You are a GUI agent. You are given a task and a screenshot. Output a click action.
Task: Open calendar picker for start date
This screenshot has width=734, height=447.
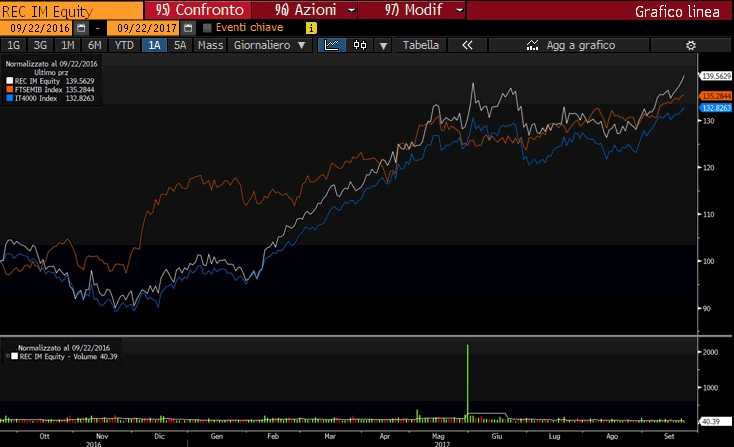pos(81,28)
